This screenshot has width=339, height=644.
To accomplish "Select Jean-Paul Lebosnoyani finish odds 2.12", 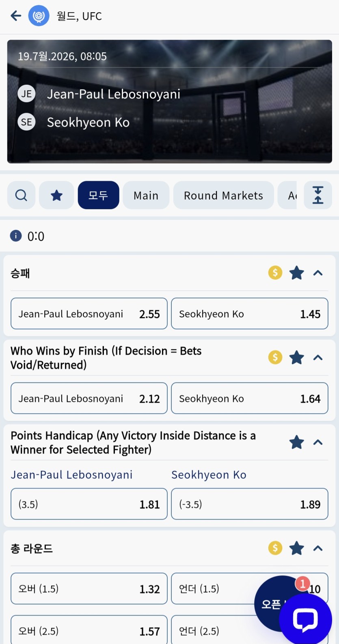I will [89, 398].
